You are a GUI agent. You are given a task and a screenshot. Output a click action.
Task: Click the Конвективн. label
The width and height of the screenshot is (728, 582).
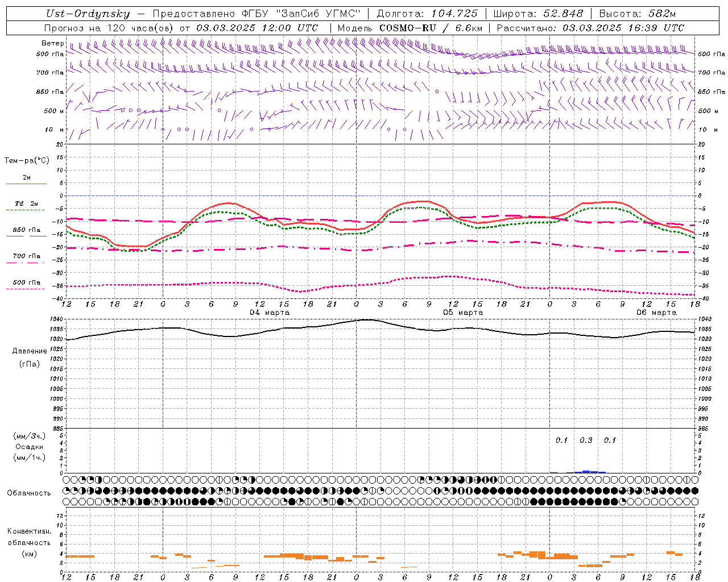29,531
